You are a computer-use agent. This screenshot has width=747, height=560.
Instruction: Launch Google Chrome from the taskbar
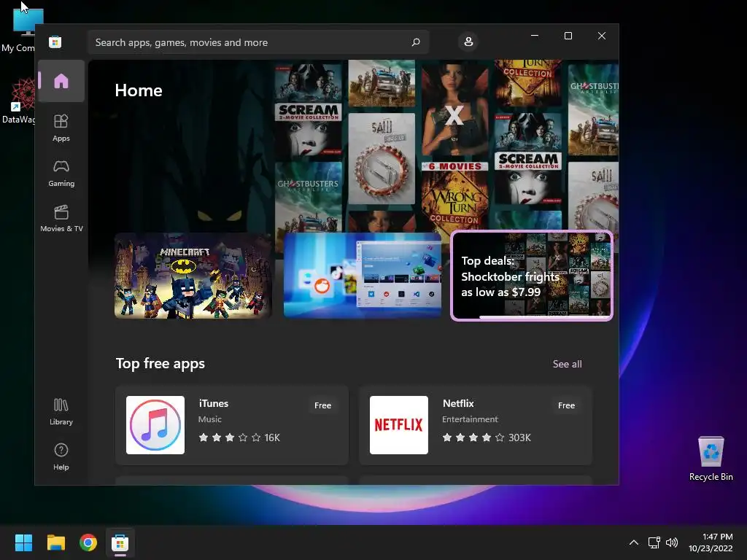(x=88, y=542)
